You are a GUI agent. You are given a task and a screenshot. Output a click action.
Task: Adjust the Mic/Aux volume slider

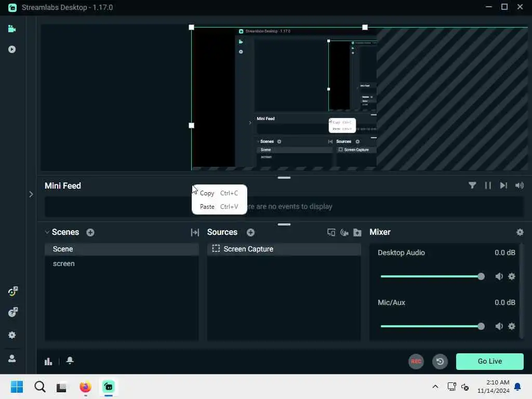(x=432, y=326)
